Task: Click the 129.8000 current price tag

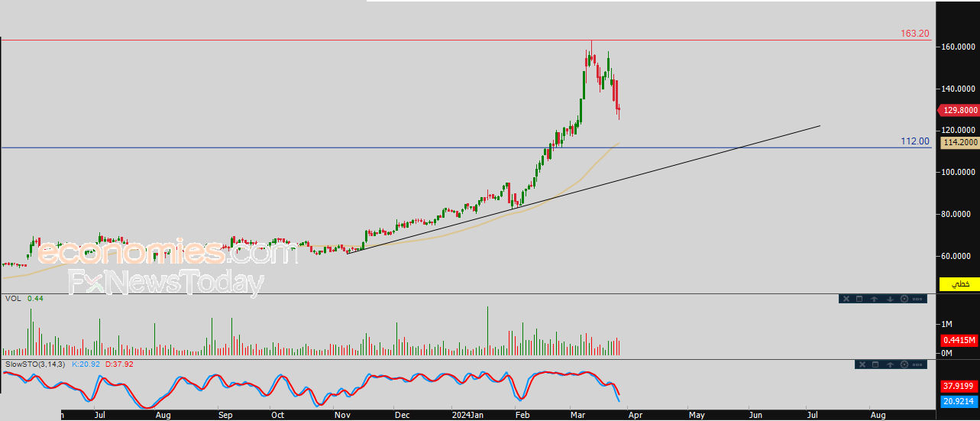Action: pyautogui.click(x=959, y=110)
